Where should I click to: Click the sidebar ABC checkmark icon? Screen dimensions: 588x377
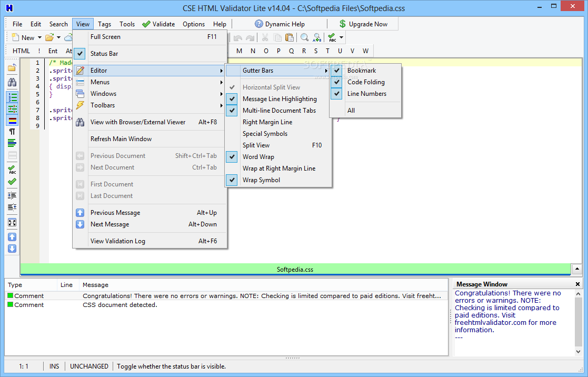tap(12, 170)
